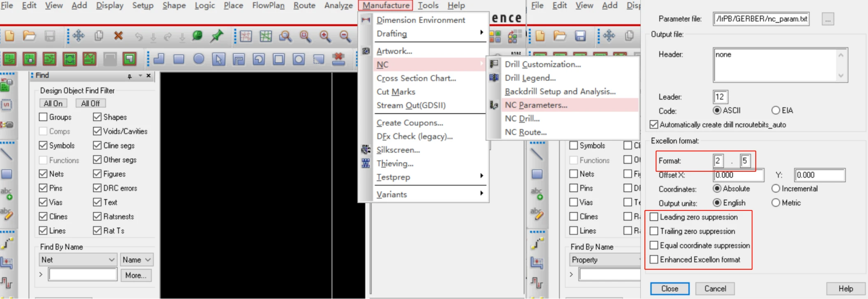
Task: Click the green world/globe toolbar icon
Action: [197, 36]
